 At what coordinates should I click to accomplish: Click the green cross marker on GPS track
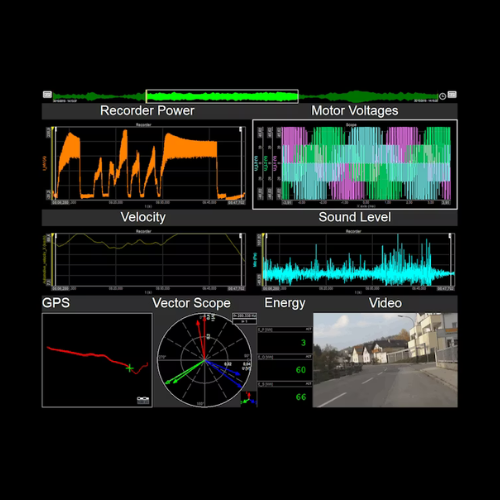coord(129,368)
